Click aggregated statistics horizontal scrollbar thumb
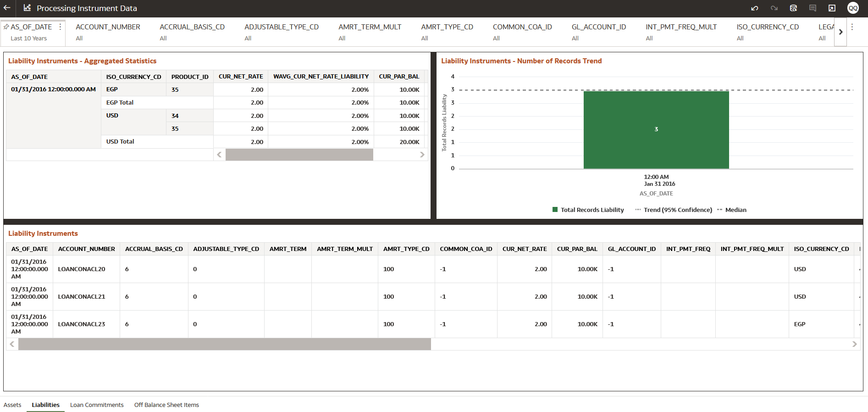This screenshot has width=868, height=412. pos(299,155)
